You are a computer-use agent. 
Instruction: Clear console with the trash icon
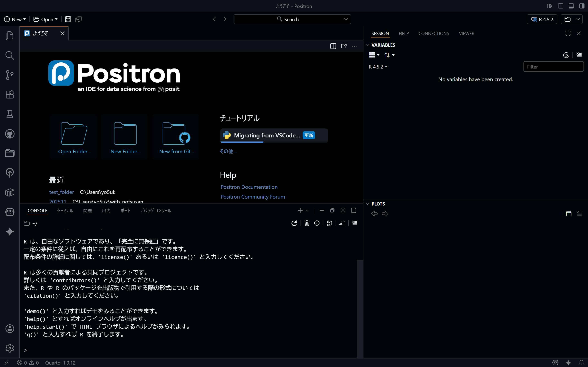click(307, 223)
